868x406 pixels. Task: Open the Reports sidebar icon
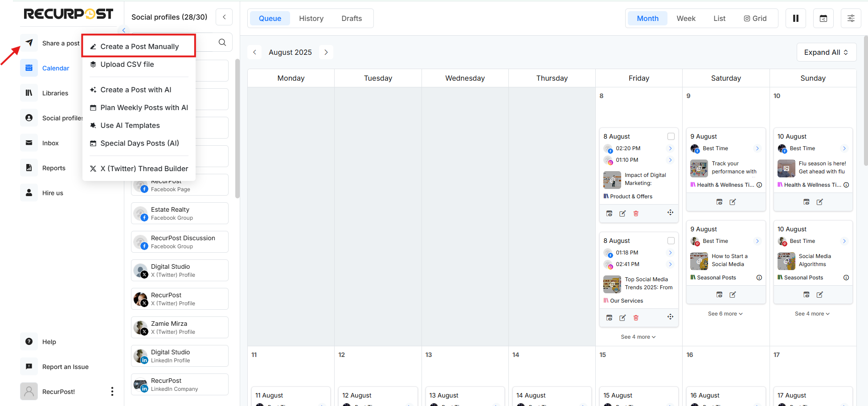pyautogui.click(x=29, y=168)
